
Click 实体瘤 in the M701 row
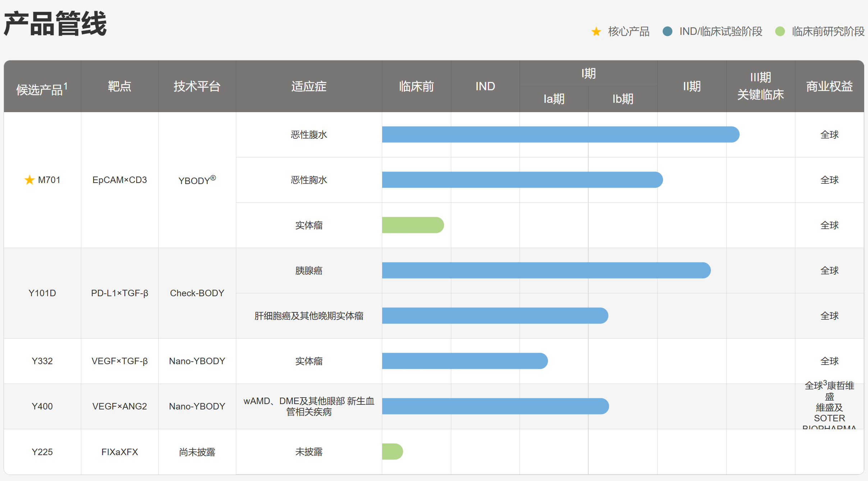pyautogui.click(x=309, y=225)
